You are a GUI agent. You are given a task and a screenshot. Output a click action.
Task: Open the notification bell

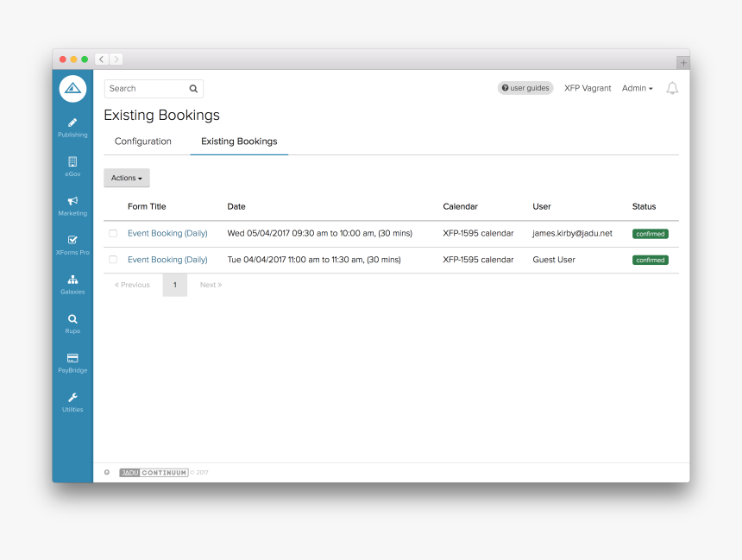tap(672, 88)
